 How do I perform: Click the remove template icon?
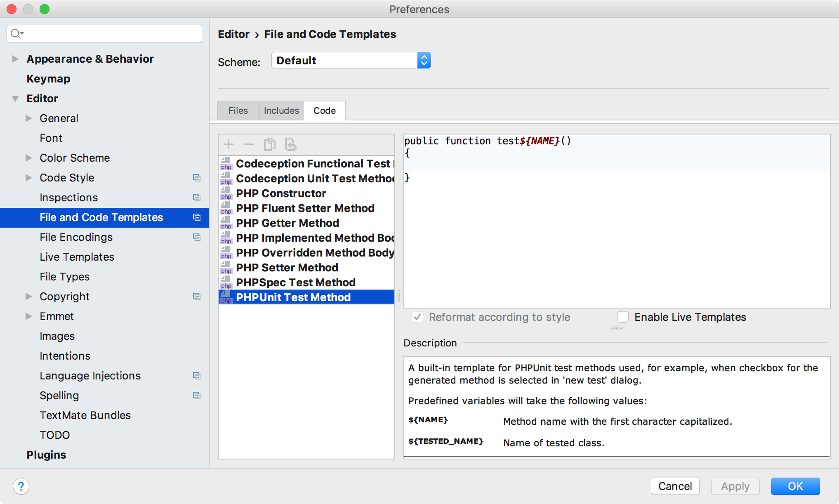click(248, 144)
